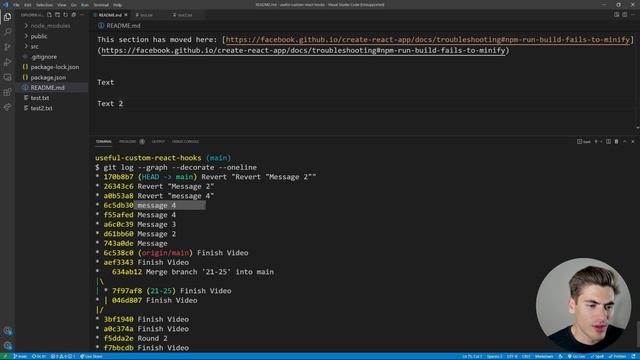Open editor more actions ellipsis

click(633, 15)
